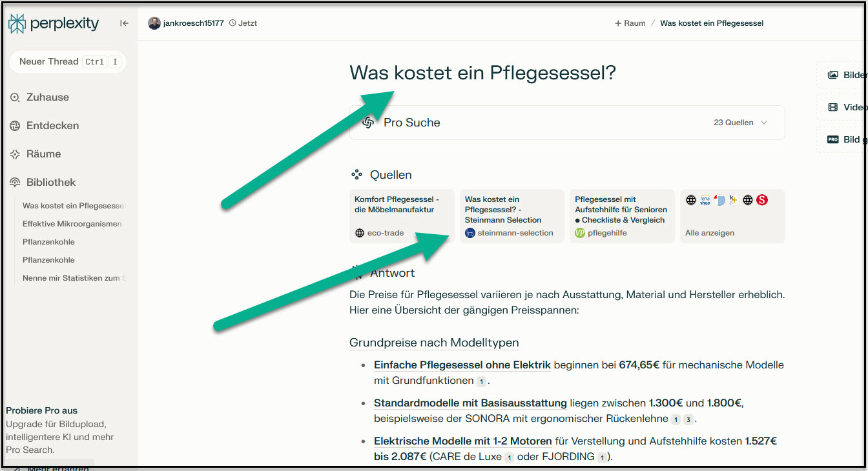Expand the Pro Suche panel

567,123
